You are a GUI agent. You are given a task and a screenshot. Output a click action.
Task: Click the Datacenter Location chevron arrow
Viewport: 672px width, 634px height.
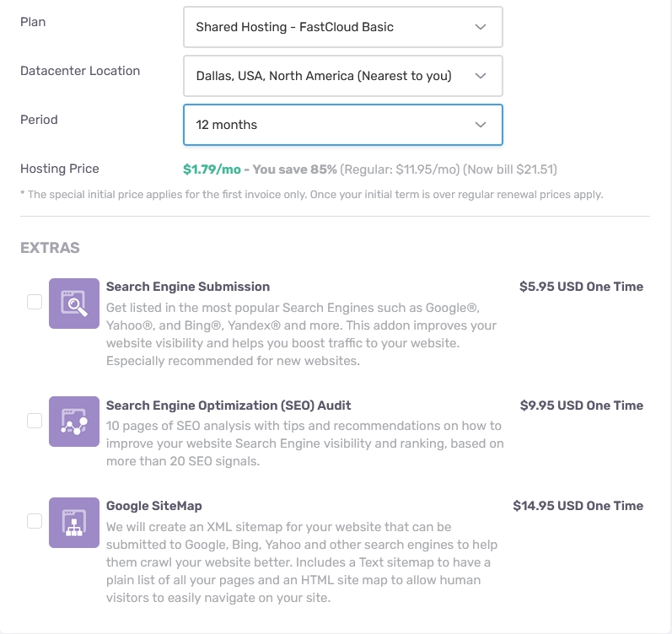tap(481, 76)
